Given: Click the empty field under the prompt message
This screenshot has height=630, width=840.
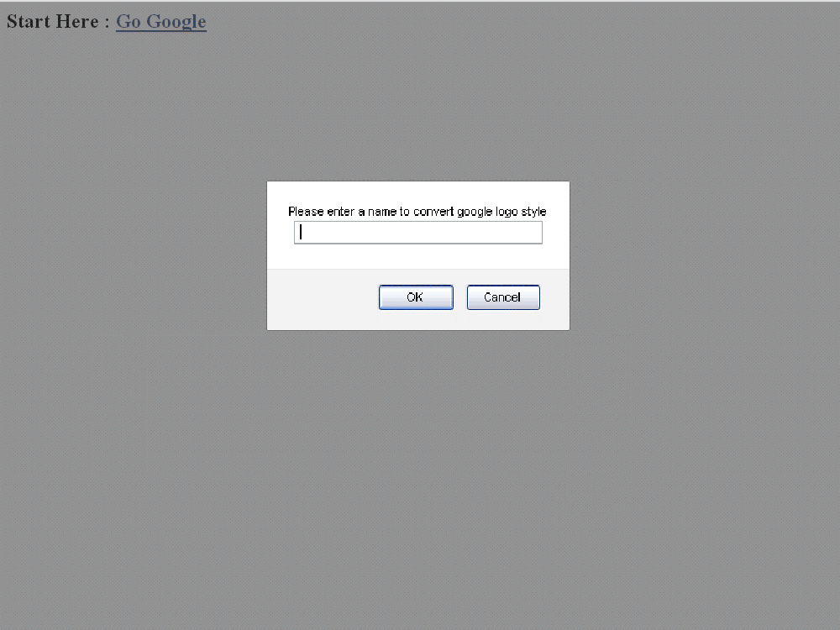Looking at the screenshot, I should pos(417,233).
